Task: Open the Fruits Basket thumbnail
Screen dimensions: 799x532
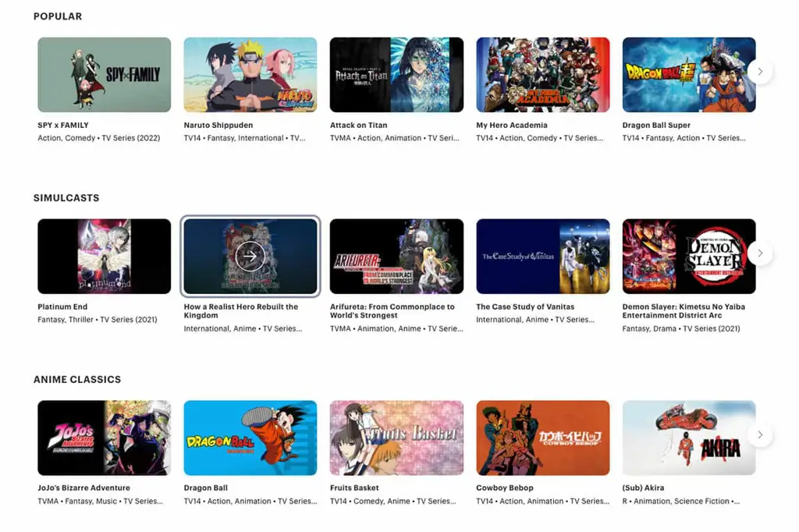Action: coord(396,438)
